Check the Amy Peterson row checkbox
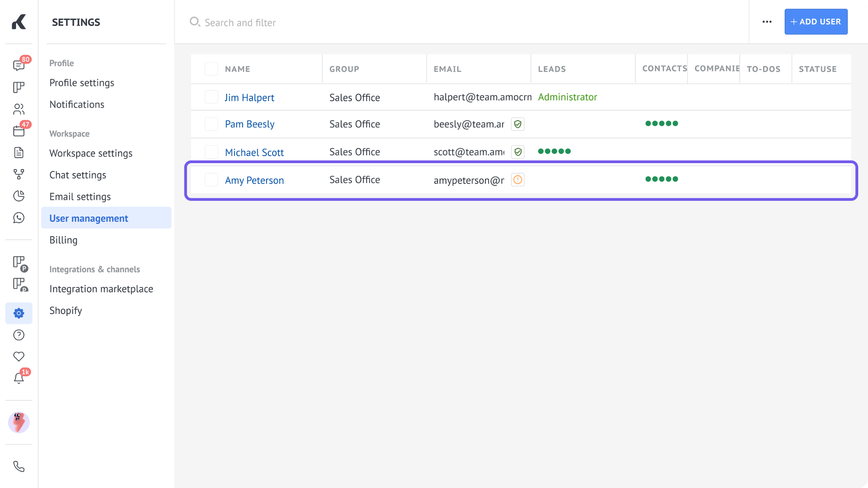 (x=211, y=180)
